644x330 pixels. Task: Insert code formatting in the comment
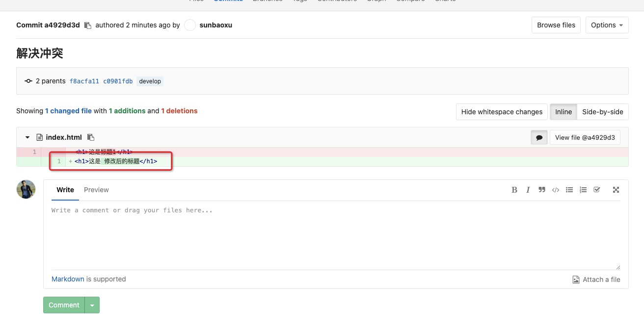click(556, 190)
